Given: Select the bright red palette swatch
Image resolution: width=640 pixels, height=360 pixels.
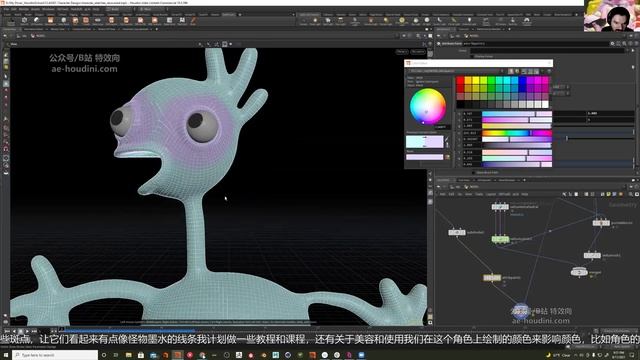Looking at the screenshot, I should point(460,80).
